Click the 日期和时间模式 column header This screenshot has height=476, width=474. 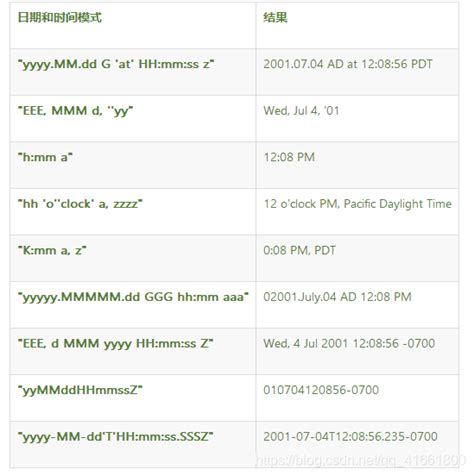[59, 17]
